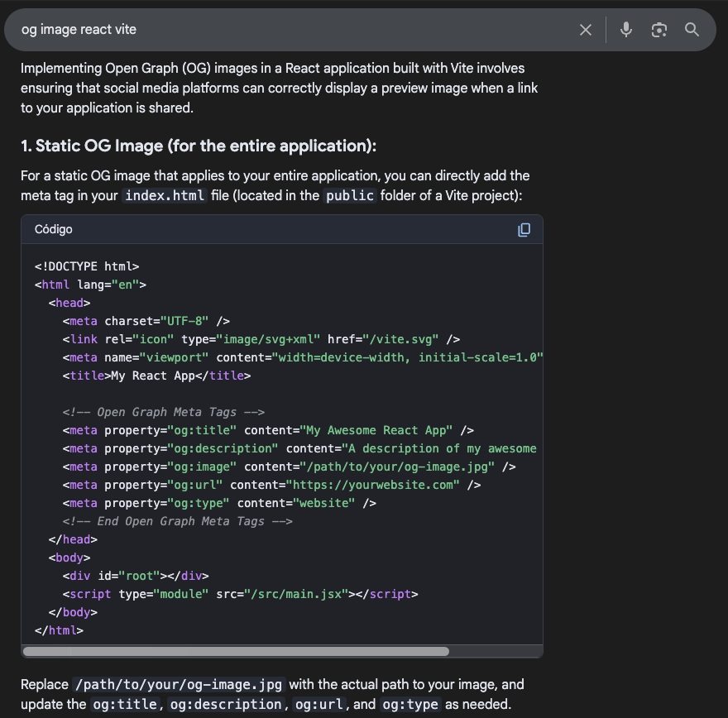Start voice search with the microphone icon
The width and height of the screenshot is (728, 718).
point(626,30)
